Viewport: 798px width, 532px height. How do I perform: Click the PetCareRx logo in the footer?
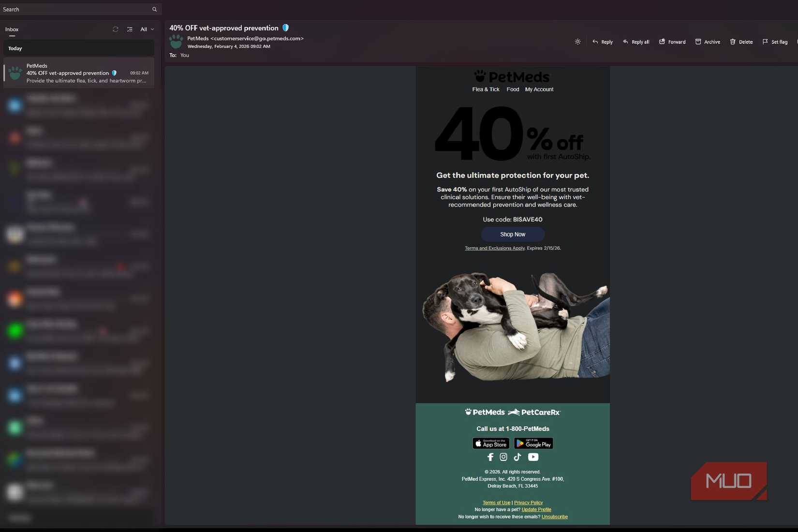point(534,412)
